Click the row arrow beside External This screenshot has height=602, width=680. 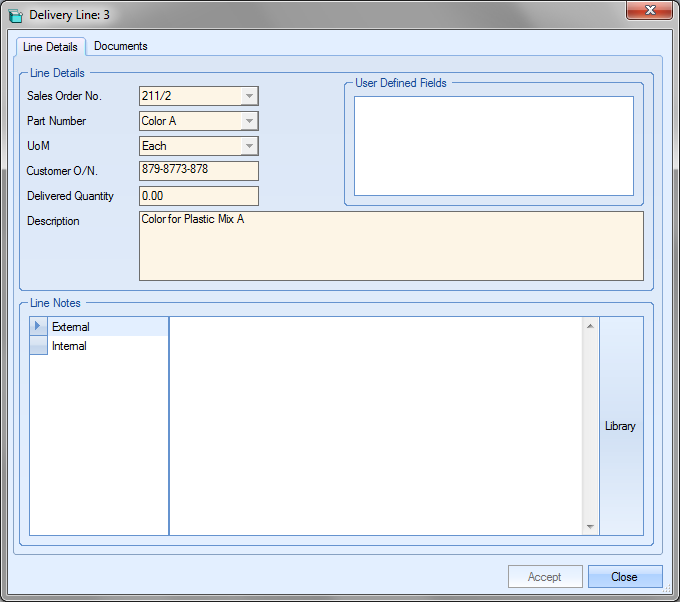[38, 327]
